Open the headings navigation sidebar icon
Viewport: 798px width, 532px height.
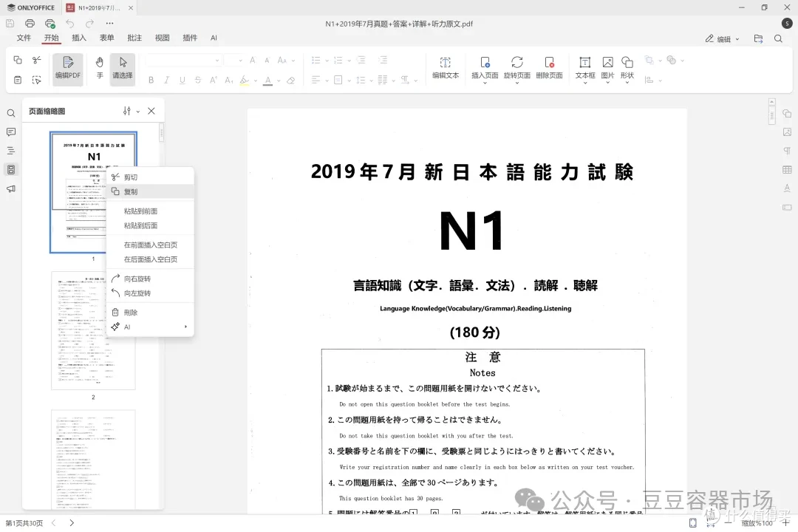tap(10, 151)
